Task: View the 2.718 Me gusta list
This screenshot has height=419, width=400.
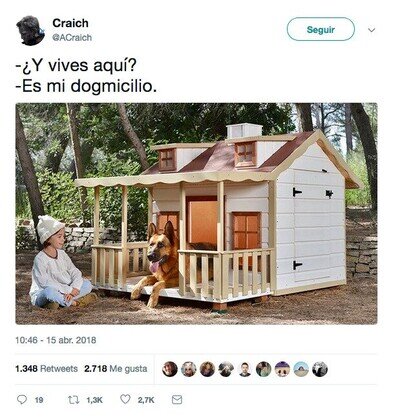Action: [x=116, y=369]
